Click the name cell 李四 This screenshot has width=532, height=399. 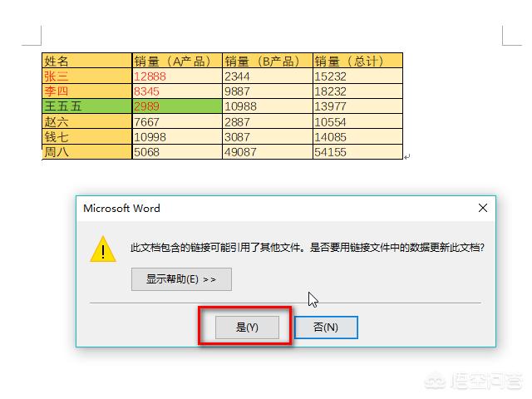[86, 91]
